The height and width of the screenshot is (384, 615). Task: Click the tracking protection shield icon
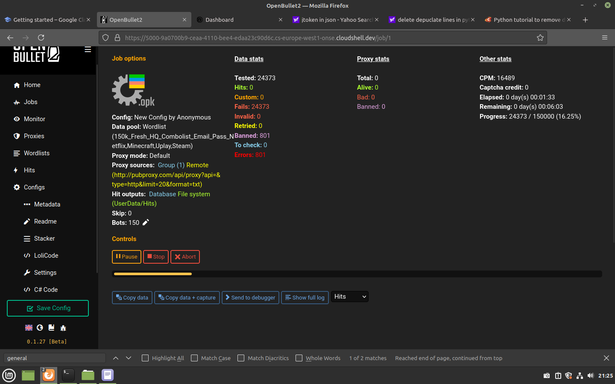pos(106,38)
